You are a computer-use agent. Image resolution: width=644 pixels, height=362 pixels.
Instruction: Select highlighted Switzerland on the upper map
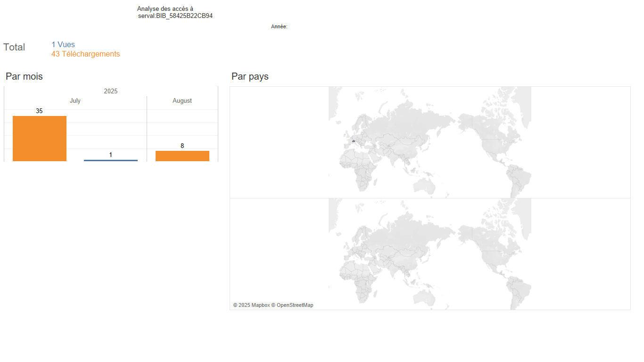(353, 141)
